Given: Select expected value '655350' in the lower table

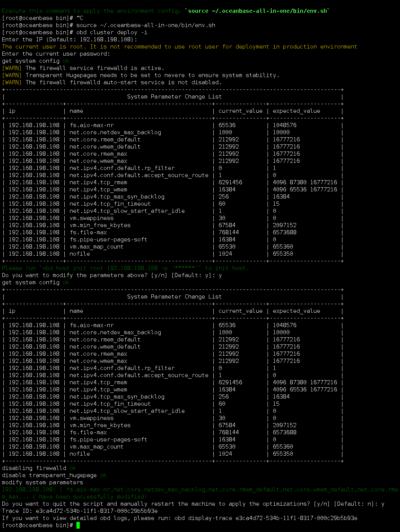Looking at the screenshot, I should pyautogui.click(x=283, y=454).
